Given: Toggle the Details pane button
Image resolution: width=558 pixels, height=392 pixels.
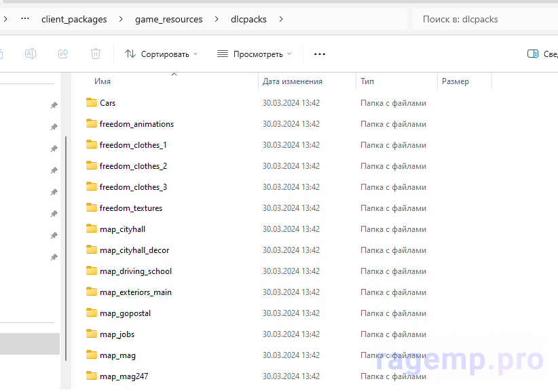Looking at the screenshot, I should point(541,54).
